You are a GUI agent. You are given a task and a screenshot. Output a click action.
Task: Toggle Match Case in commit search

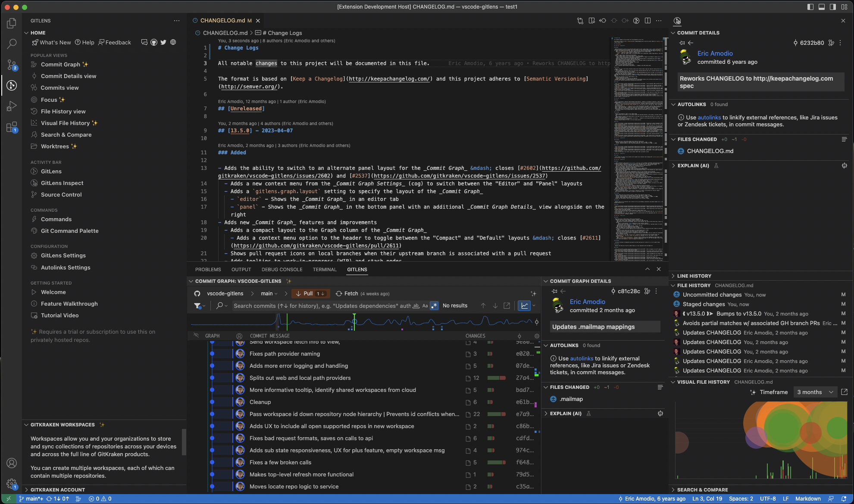(425, 306)
